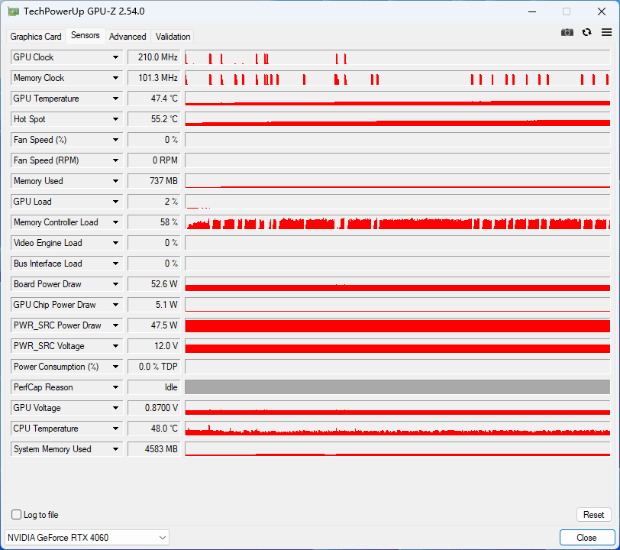This screenshot has width=620, height=550.
Task: Click the refresh sensors icon
Action: pyautogui.click(x=587, y=32)
